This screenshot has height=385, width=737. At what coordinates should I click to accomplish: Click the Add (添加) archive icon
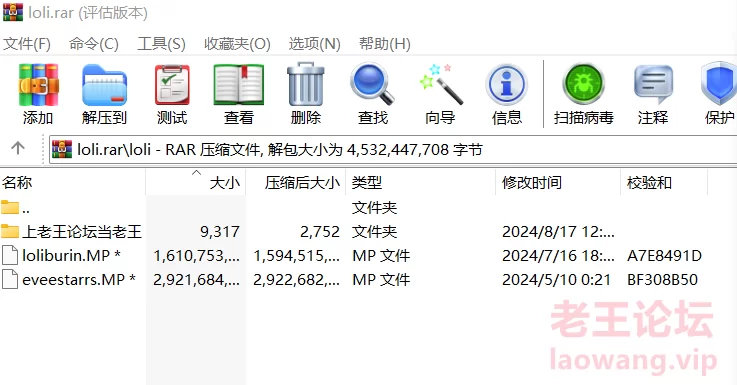click(38, 86)
